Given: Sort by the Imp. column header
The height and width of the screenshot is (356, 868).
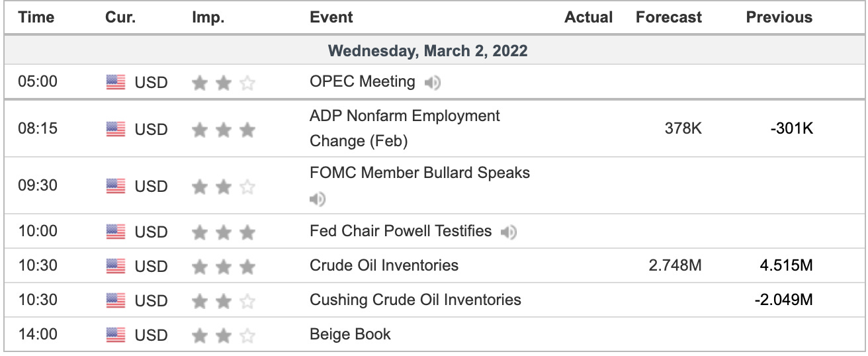Looking at the screenshot, I should [208, 17].
